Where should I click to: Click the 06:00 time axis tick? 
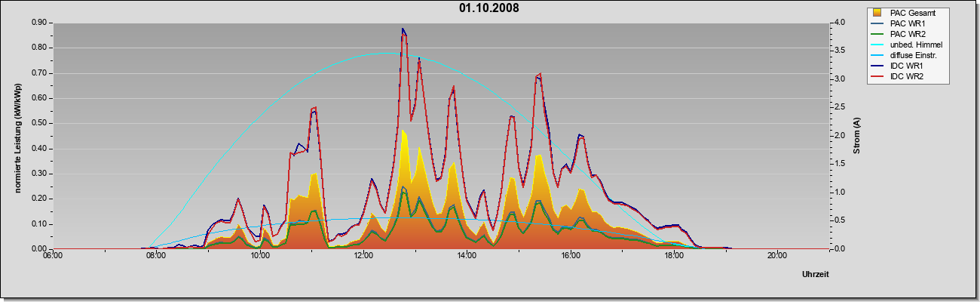pyautogui.click(x=52, y=255)
